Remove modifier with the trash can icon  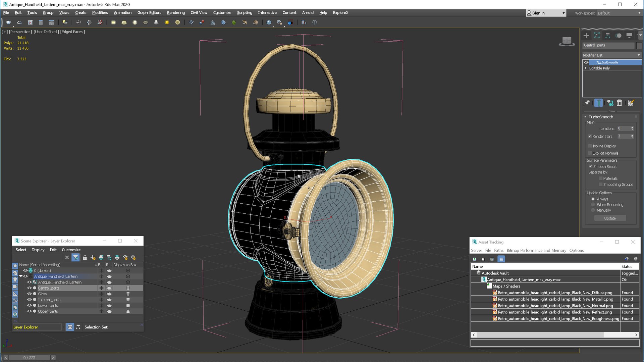[x=620, y=103]
